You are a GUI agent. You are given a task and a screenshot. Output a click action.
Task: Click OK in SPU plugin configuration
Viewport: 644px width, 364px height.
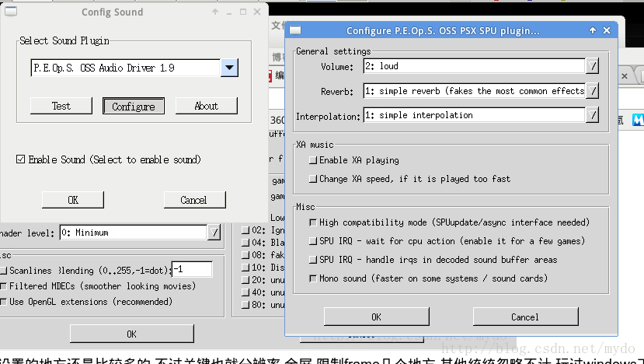[377, 317]
